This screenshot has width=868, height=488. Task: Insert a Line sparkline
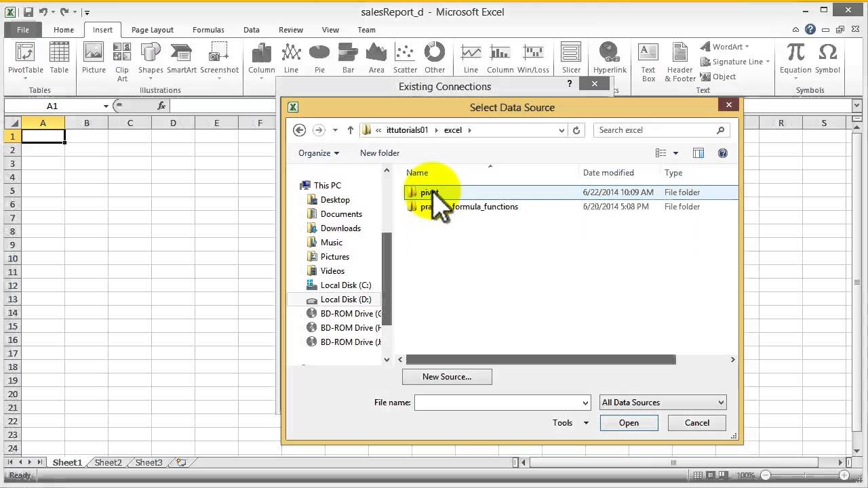pos(471,59)
